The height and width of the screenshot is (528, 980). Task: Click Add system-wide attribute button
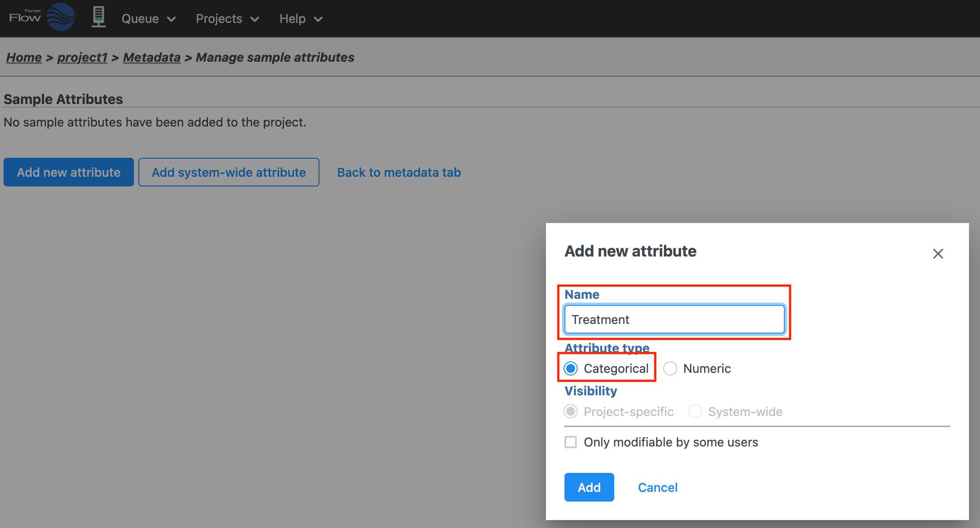click(229, 172)
